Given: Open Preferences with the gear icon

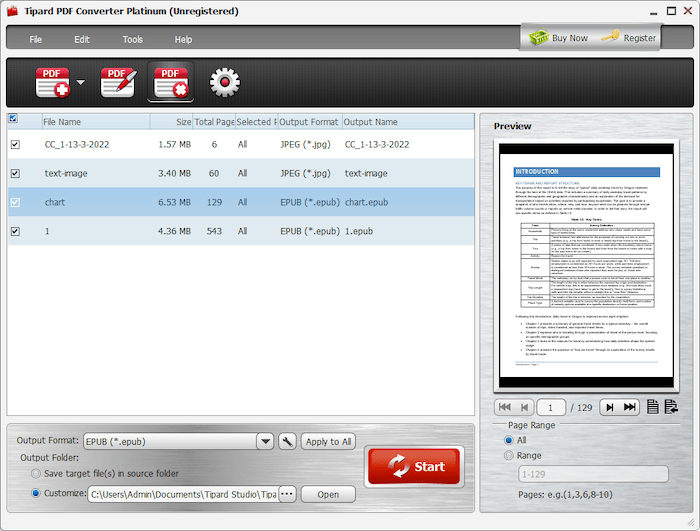Looking at the screenshot, I should pyautogui.click(x=225, y=82).
